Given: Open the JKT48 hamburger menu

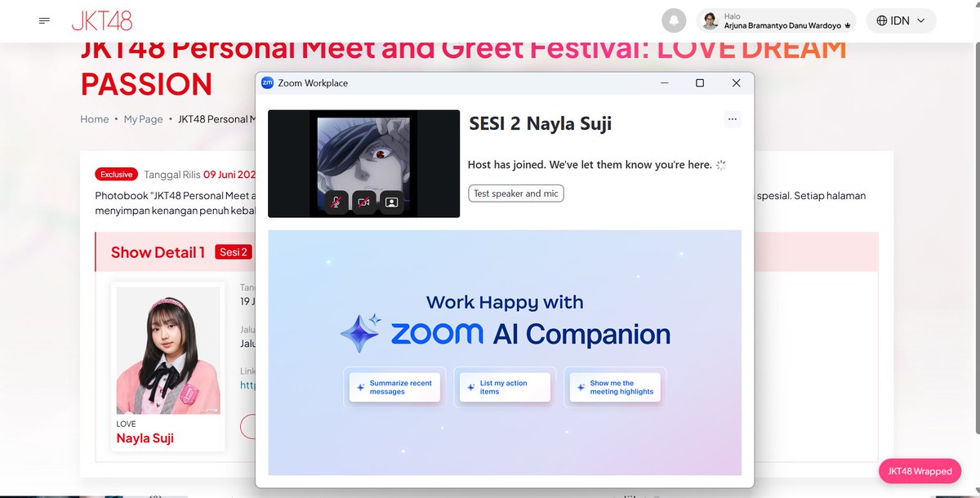Looking at the screenshot, I should tap(45, 20).
